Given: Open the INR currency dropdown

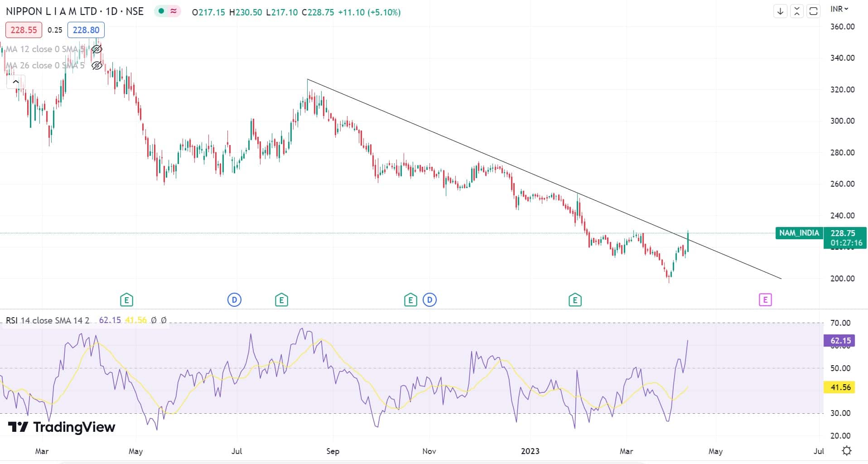Looking at the screenshot, I should 839,9.
